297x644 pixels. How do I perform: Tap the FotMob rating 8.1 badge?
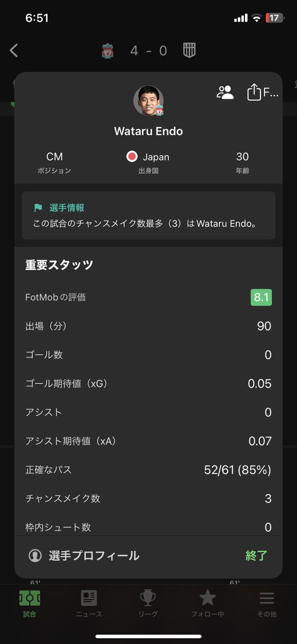tap(261, 297)
